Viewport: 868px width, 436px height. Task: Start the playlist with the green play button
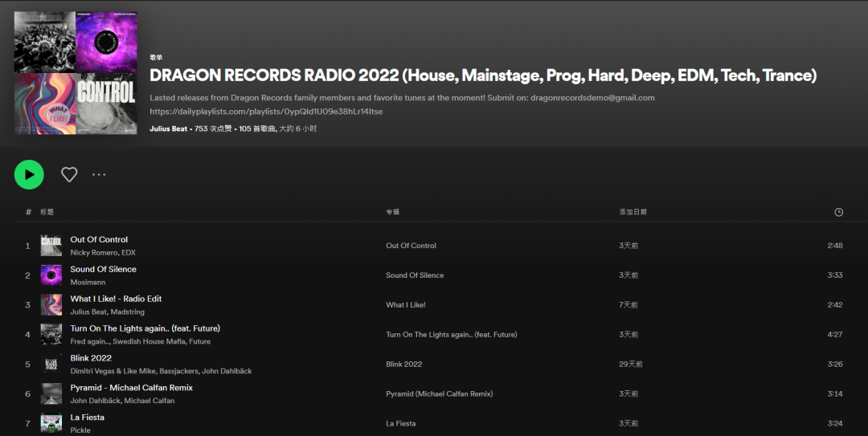(29, 174)
